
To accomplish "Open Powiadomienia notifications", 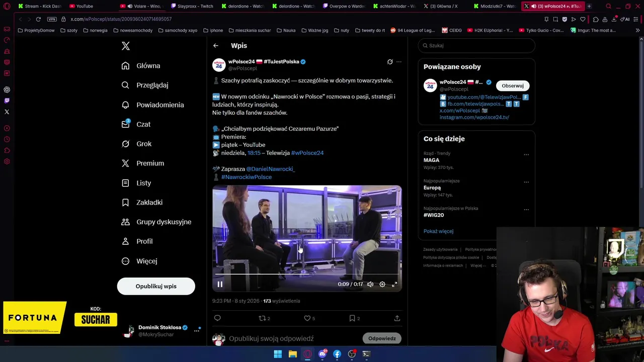I will (x=153, y=105).
